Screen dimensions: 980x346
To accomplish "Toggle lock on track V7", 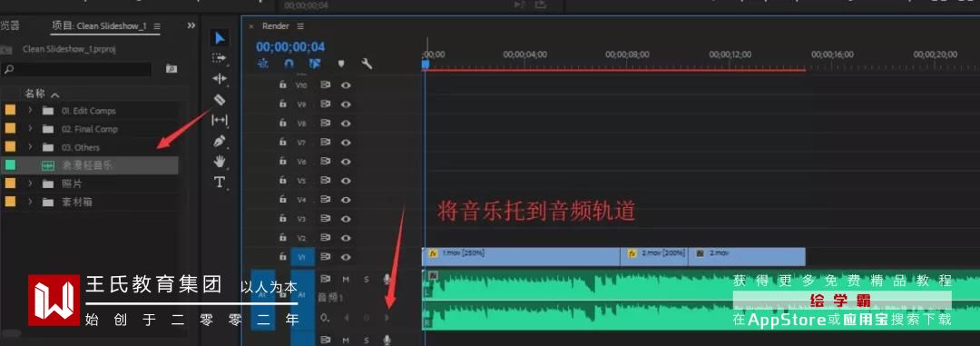I will (283, 142).
